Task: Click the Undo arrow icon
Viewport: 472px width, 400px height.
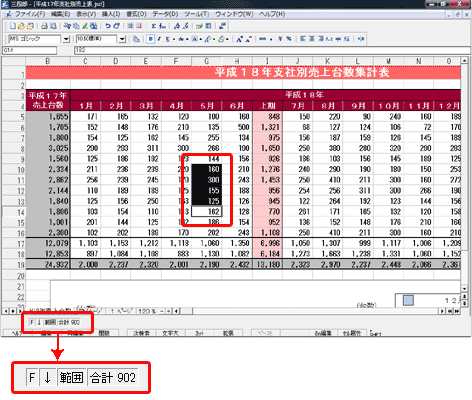Action: point(108,26)
